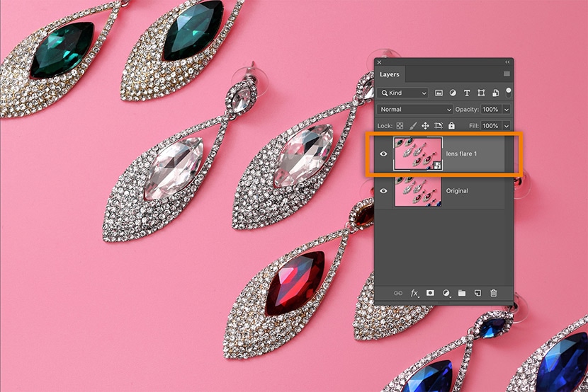Expand the Opacity slider dropdown arrow
Screen dimensions: 588x392
pos(507,110)
